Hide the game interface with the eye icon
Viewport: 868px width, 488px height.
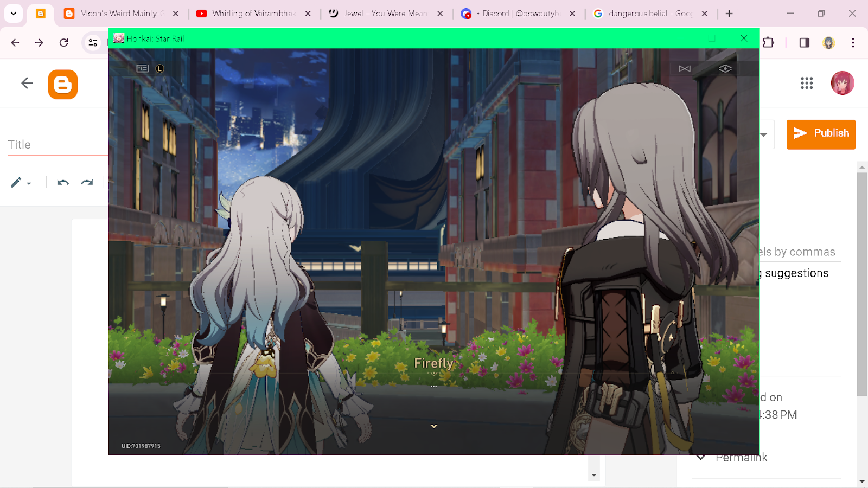coord(725,68)
